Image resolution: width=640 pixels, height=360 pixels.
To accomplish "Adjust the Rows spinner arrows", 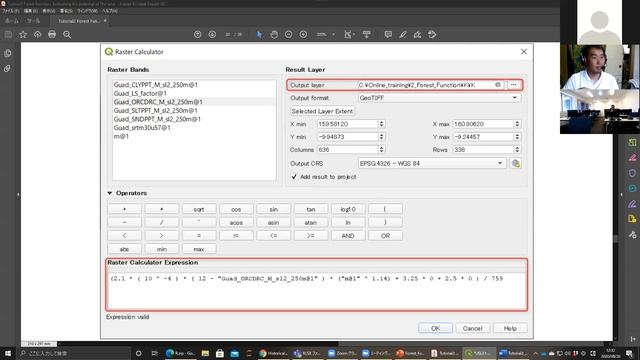I will (517, 150).
